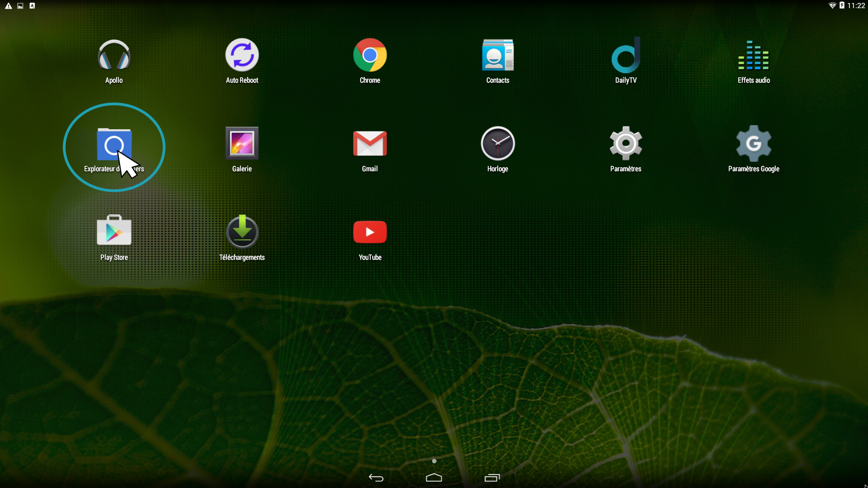This screenshot has height=488, width=868.
Task: Tap the Back navigation button
Action: [x=376, y=478]
